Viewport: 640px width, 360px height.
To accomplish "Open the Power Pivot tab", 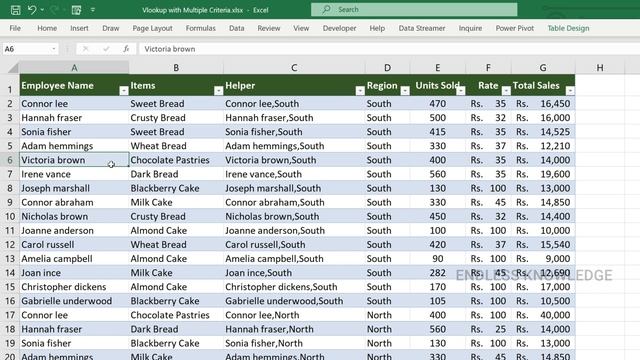I will pos(514,28).
